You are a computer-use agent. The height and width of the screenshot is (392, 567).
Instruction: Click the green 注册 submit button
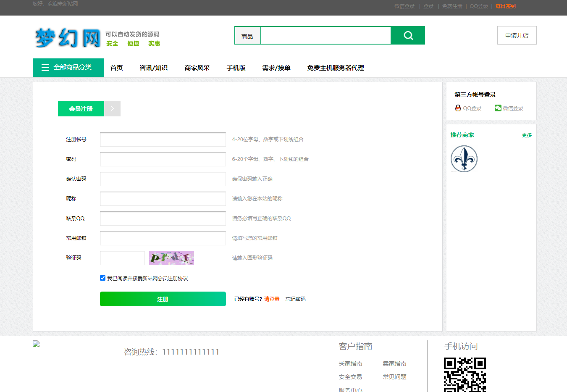click(163, 299)
